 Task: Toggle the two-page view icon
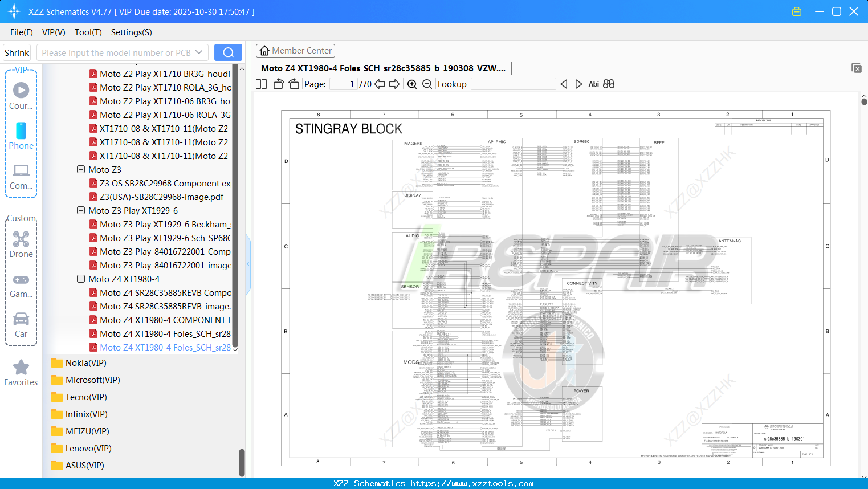[261, 84]
